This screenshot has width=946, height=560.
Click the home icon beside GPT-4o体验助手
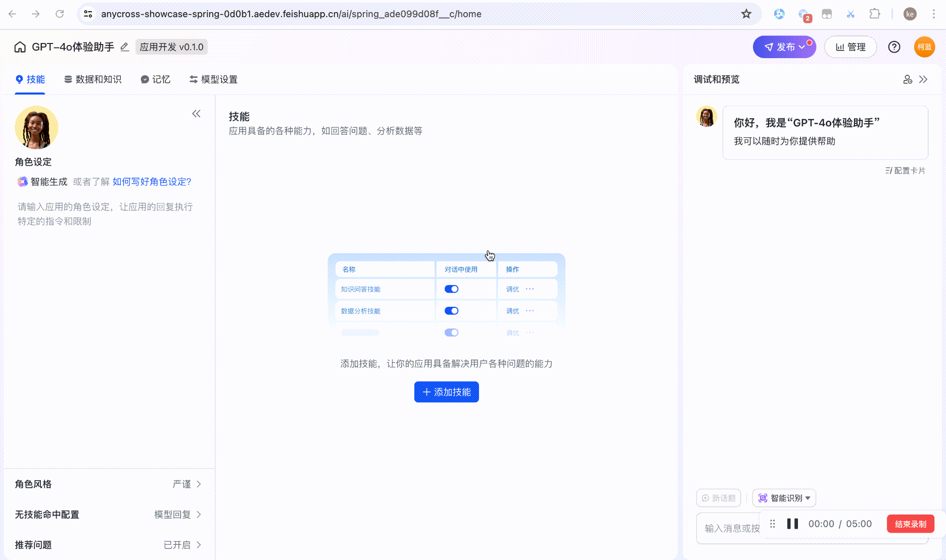pyautogui.click(x=20, y=47)
